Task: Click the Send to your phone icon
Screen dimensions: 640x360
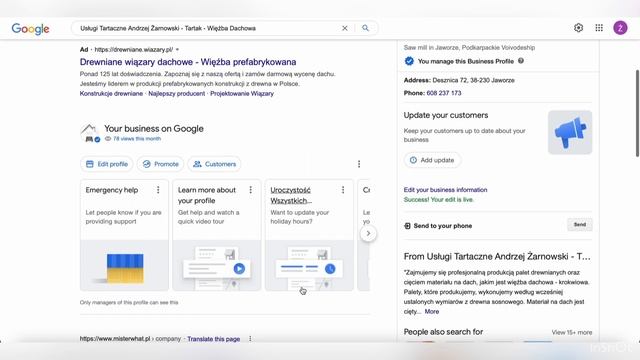Action: 407,226
